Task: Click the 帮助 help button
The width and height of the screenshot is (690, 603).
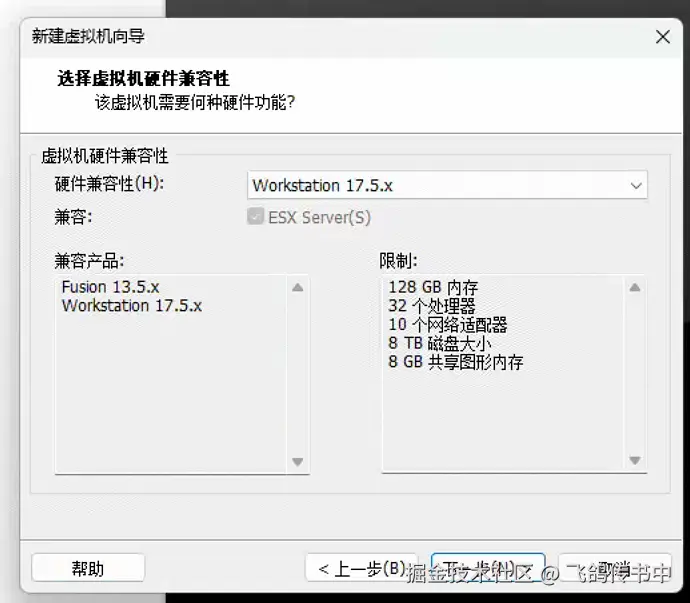Action: pos(88,568)
